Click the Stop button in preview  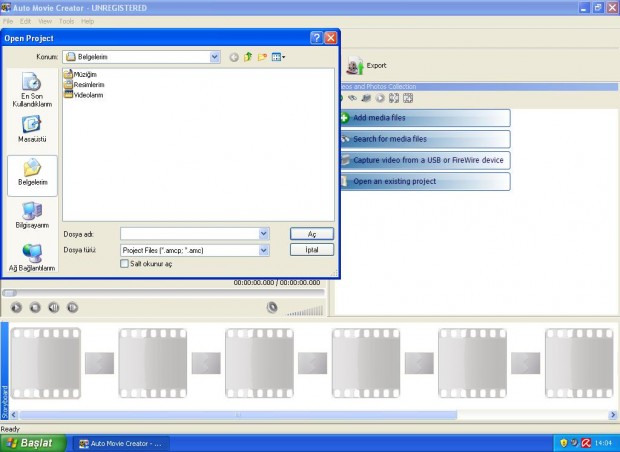[x=35, y=307]
